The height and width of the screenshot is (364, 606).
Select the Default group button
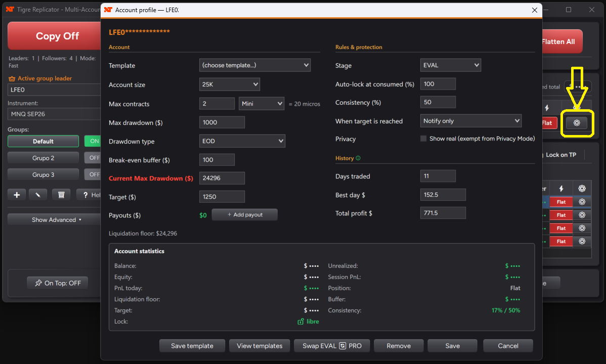44,141
